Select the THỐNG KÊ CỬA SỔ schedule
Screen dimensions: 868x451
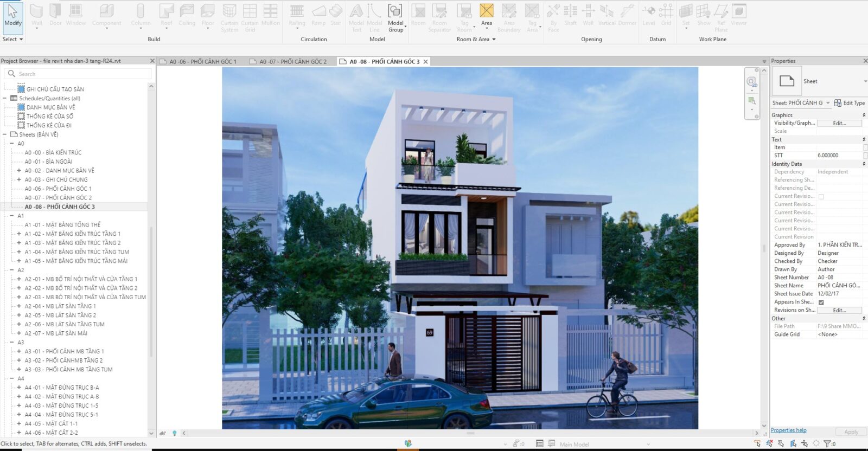50,117
